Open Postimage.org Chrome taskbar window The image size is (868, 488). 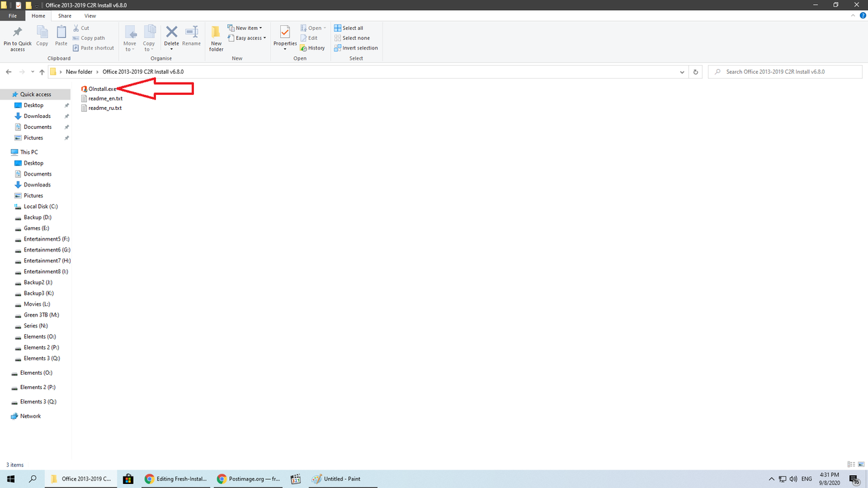pyautogui.click(x=248, y=479)
